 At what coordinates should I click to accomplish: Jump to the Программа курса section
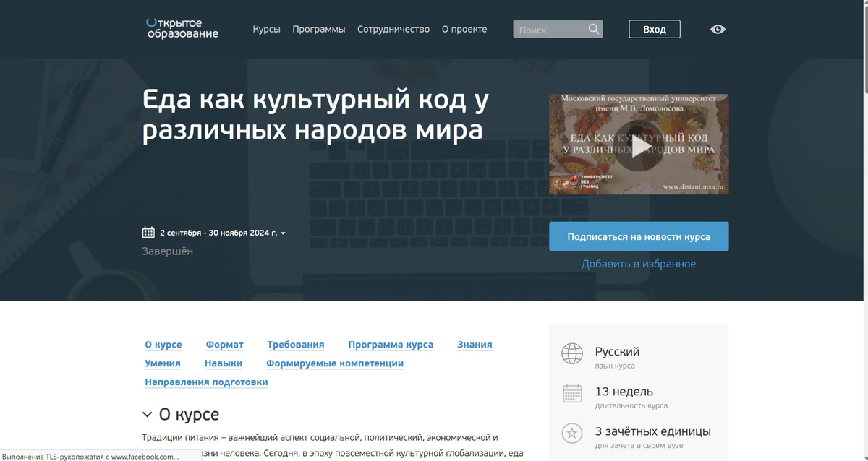tap(391, 345)
